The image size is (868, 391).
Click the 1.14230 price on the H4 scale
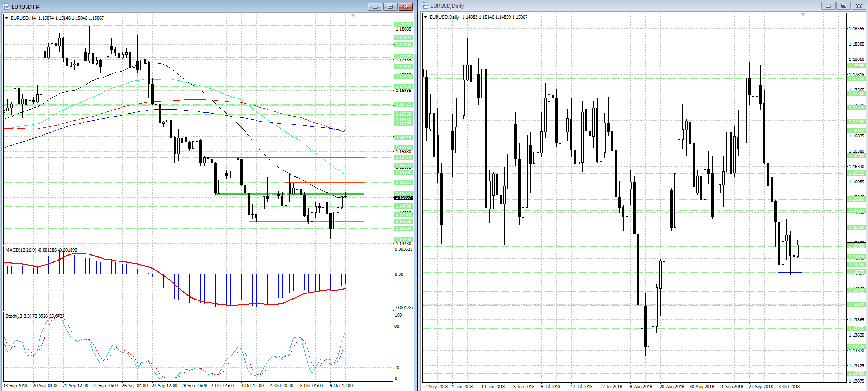click(x=403, y=244)
